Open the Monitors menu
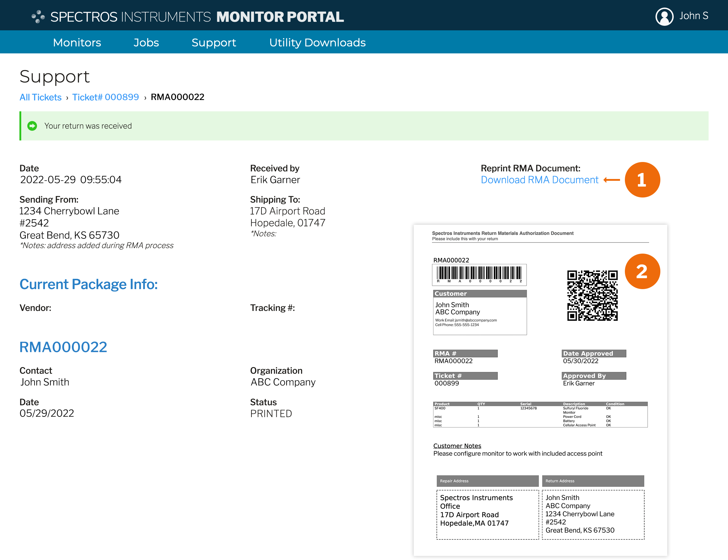This screenshot has width=728, height=560. (77, 43)
